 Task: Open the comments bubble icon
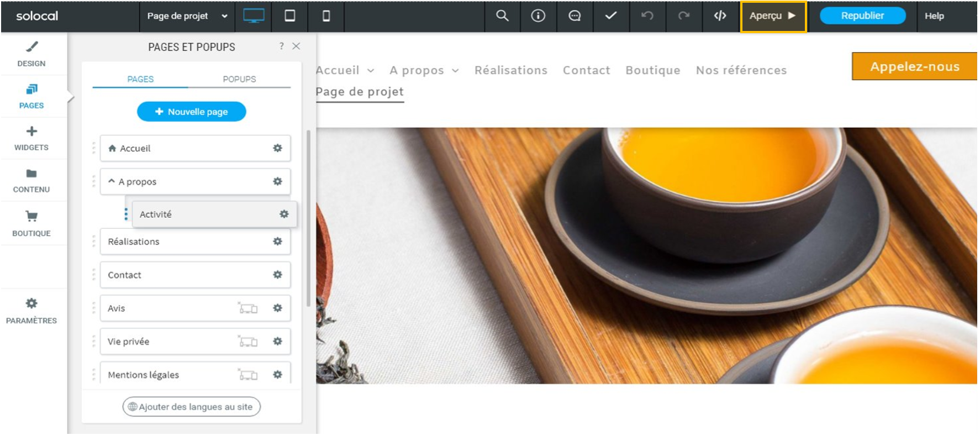(575, 16)
